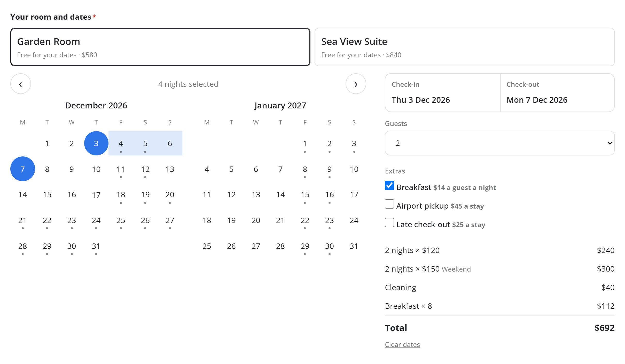This screenshot has width=625, height=364.
Task: Choose January 19 in the 2027 calendar
Action: coord(231,220)
